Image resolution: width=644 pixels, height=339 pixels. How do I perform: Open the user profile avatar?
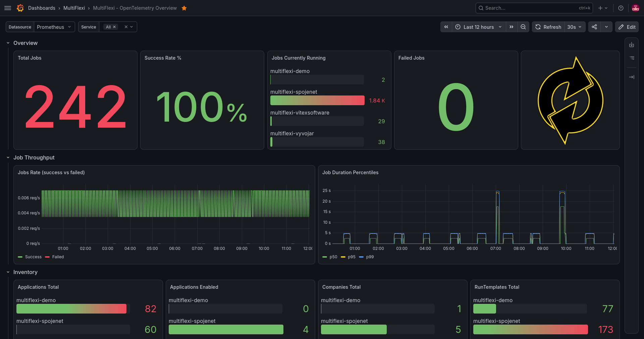click(635, 8)
